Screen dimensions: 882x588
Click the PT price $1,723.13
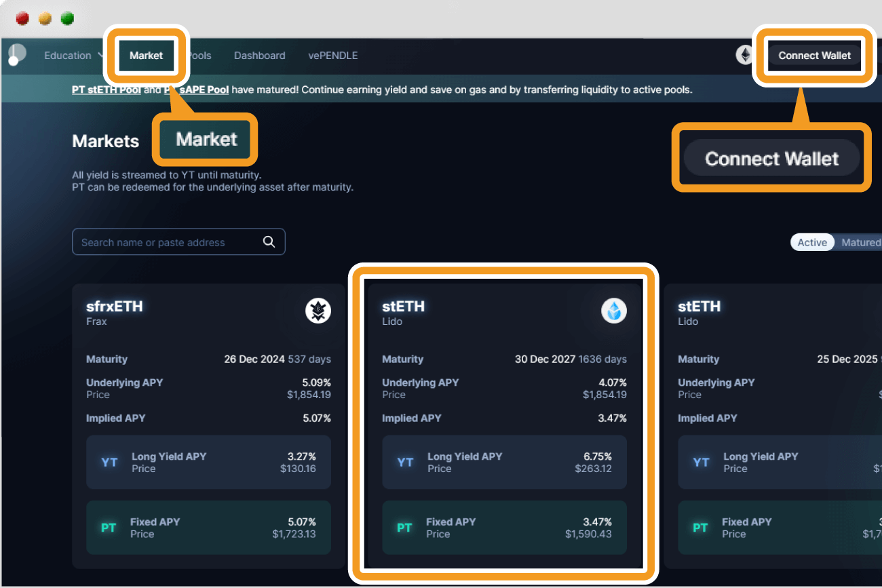pyautogui.click(x=294, y=534)
